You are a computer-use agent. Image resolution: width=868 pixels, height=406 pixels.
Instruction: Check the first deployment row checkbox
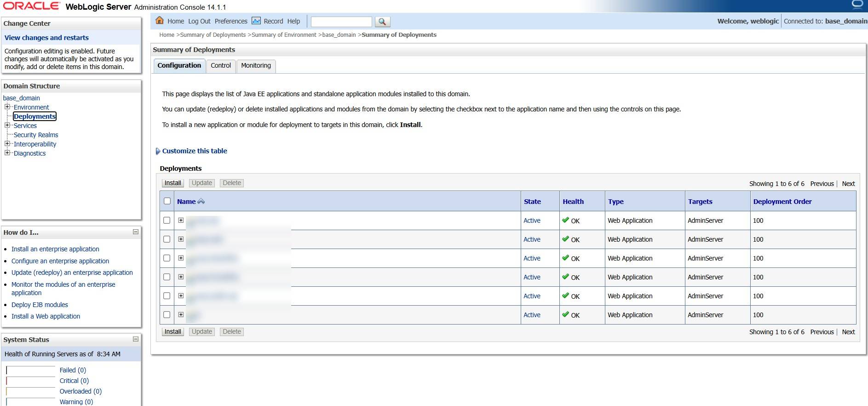167,220
